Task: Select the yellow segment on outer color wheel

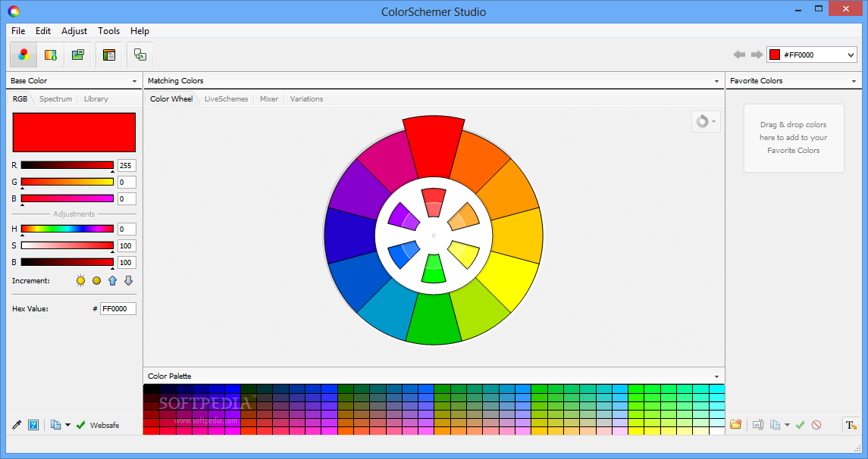Action: 510,279
